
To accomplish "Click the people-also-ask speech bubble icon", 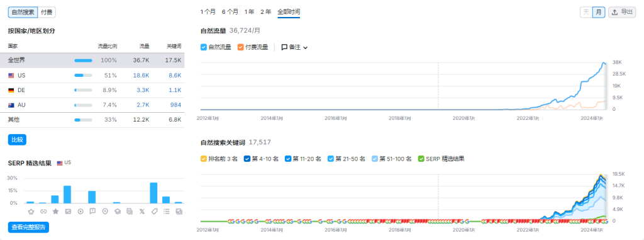I will (x=92, y=211).
